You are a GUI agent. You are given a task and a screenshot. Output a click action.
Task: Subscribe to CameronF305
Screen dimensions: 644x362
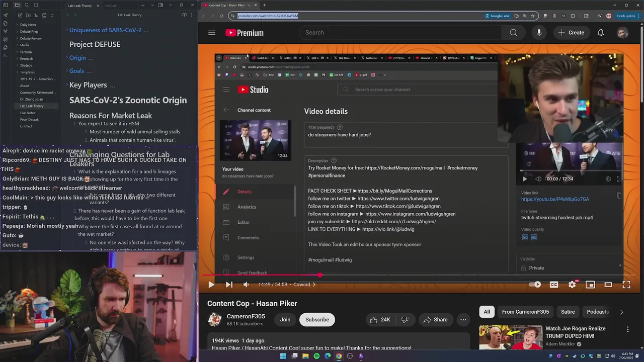317,320
